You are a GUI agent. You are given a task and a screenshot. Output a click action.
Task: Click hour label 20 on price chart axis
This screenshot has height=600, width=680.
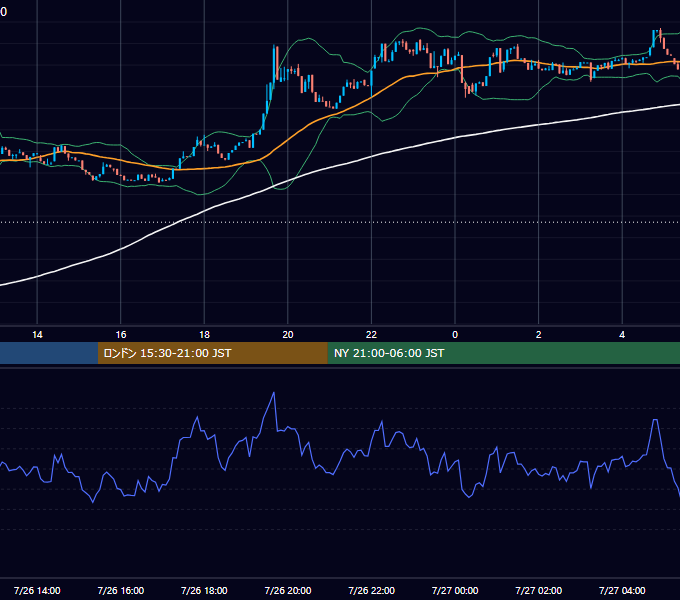[x=288, y=335]
